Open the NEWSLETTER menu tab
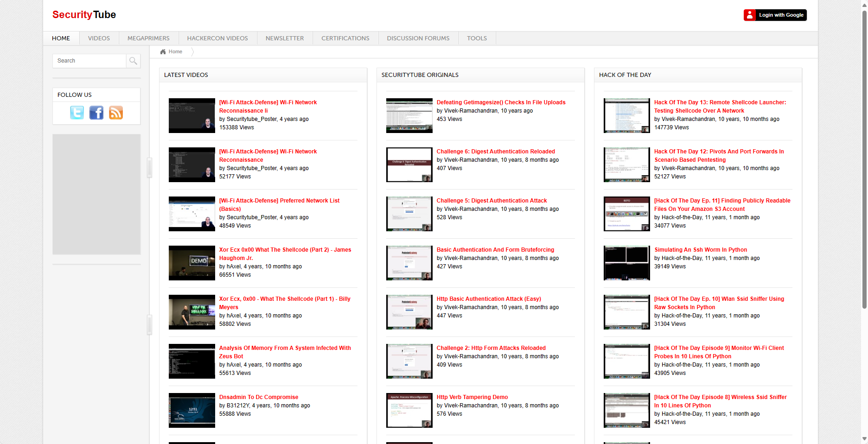This screenshot has height=444, width=868. click(x=285, y=38)
